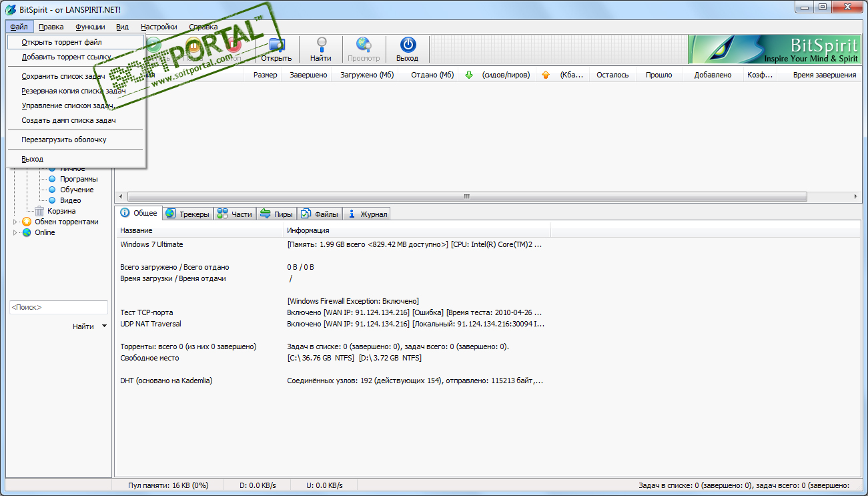This screenshot has width=868, height=496.
Task: Open the Файл menu
Action: pyautogui.click(x=19, y=27)
